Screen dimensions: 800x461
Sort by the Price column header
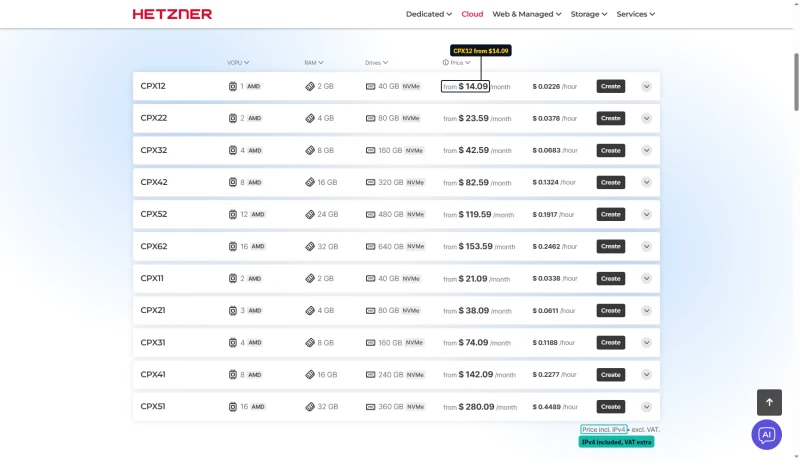click(460, 63)
